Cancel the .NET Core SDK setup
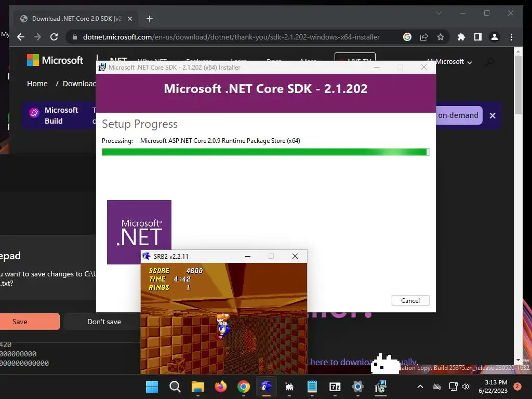Screen dimensions: 532x399 point(410,301)
